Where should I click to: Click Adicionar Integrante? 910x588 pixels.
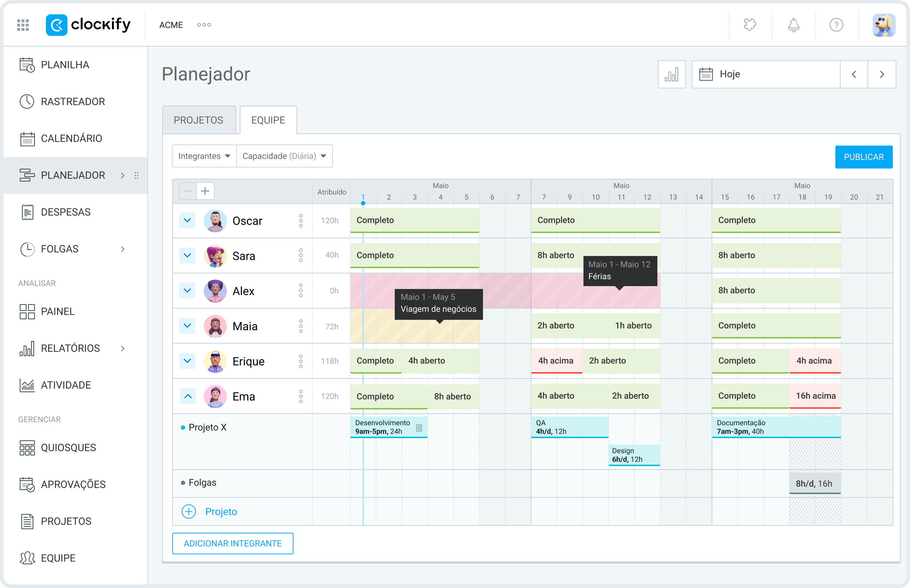pyautogui.click(x=232, y=543)
